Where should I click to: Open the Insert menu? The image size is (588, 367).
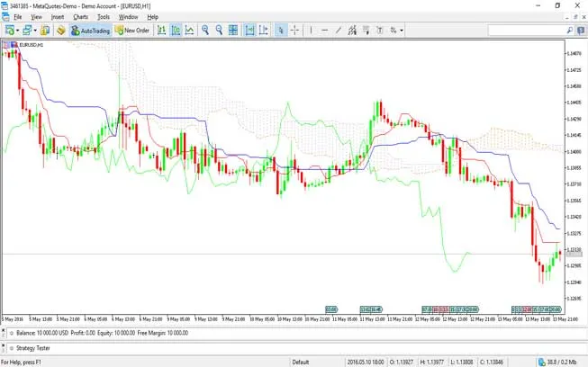coord(58,17)
